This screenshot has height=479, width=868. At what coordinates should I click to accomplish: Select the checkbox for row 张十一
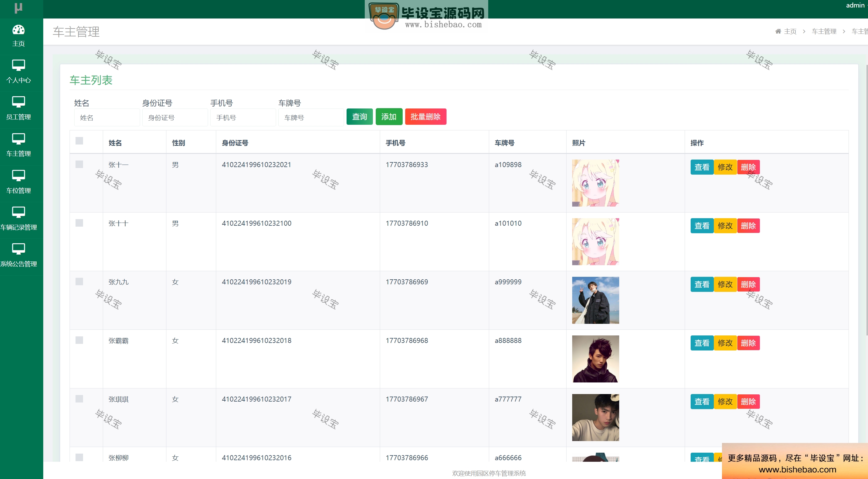pos(79,164)
